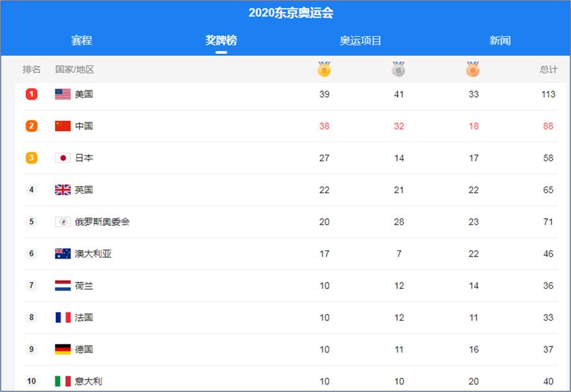Click the 总计 total column header
The height and width of the screenshot is (392, 571).
click(548, 70)
